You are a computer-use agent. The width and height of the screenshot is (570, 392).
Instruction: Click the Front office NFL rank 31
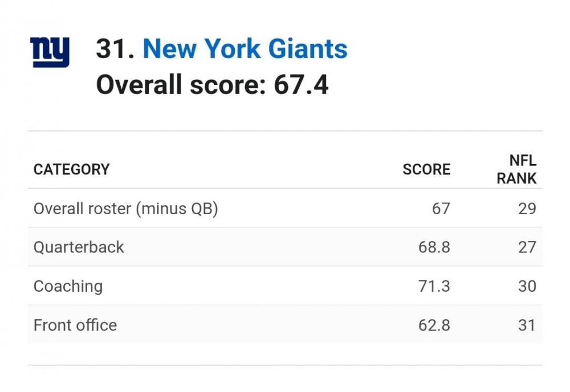(x=527, y=325)
